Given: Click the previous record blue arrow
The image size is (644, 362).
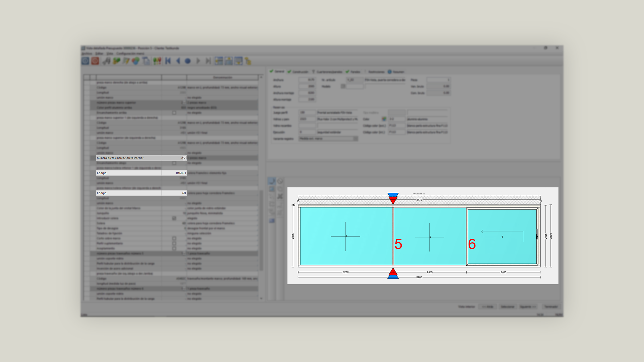Looking at the screenshot, I should 178,61.
